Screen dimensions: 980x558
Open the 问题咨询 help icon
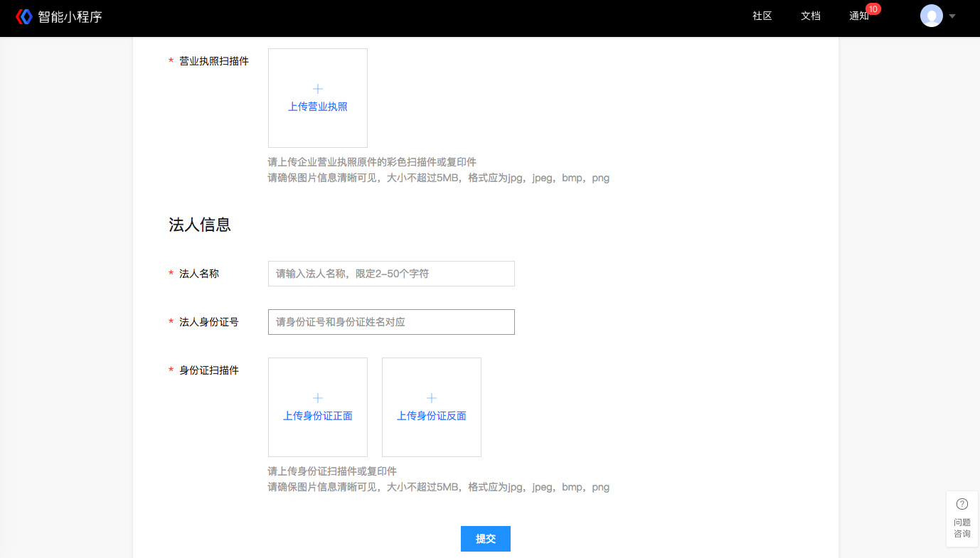point(962,519)
